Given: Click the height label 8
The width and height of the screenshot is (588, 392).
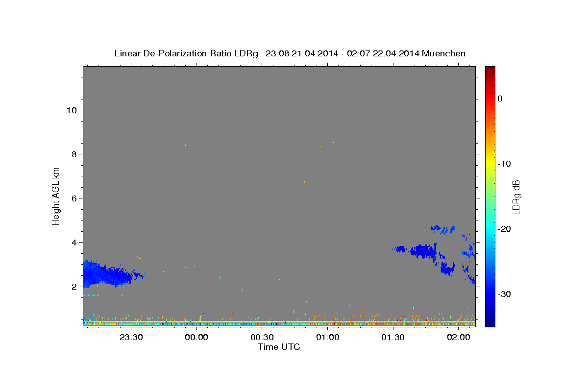Looking at the screenshot, I should (74, 154).
